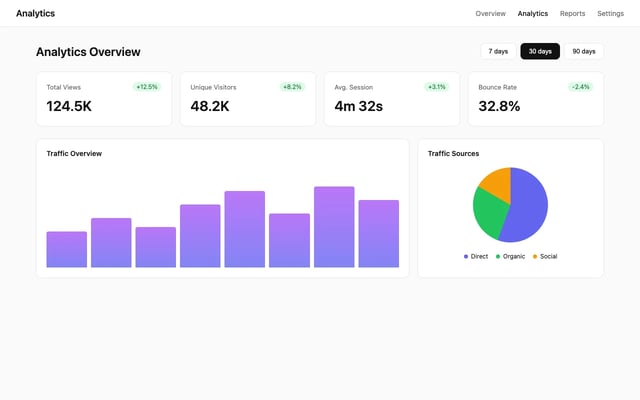Viewport: 640px width, 400px height.
Task: Click the blue Direct pie slice
Action: pyautogui.click(x=529, y=204)
